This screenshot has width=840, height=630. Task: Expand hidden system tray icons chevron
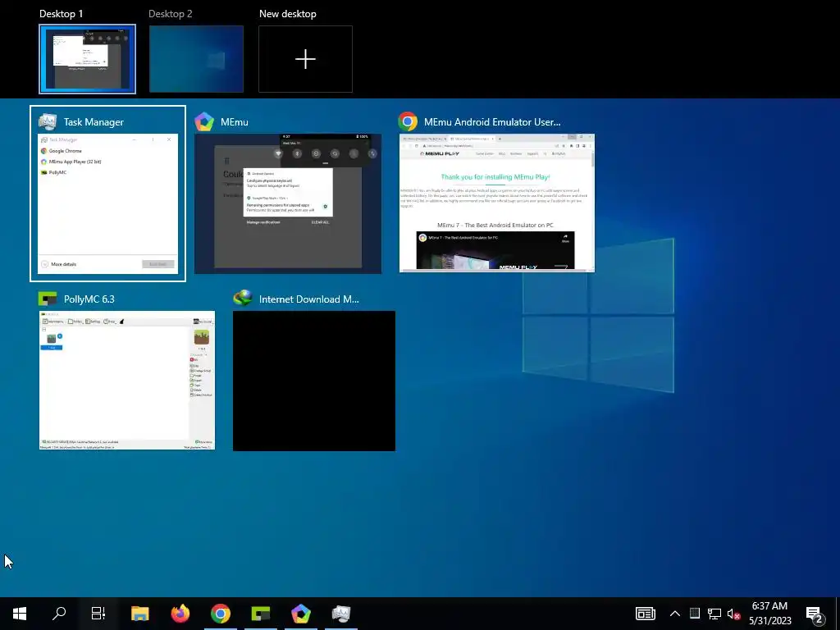tap(675, 614)
